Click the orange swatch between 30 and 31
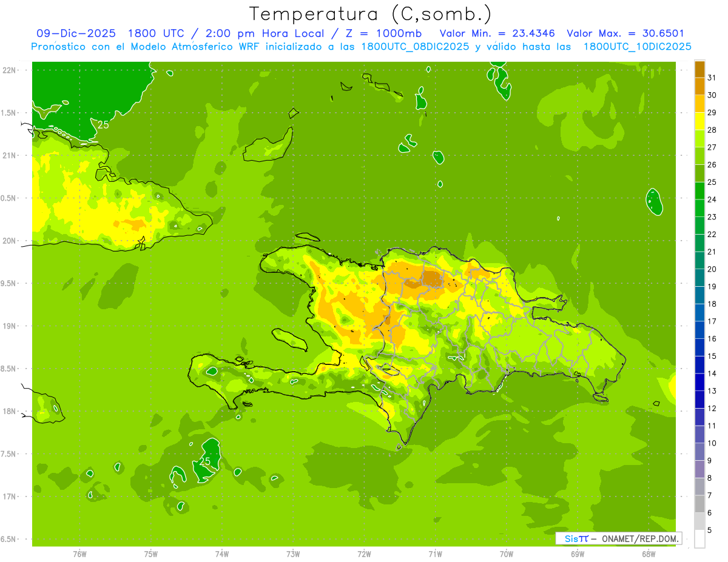The image size is (728, 562). [x=699, y=85]
